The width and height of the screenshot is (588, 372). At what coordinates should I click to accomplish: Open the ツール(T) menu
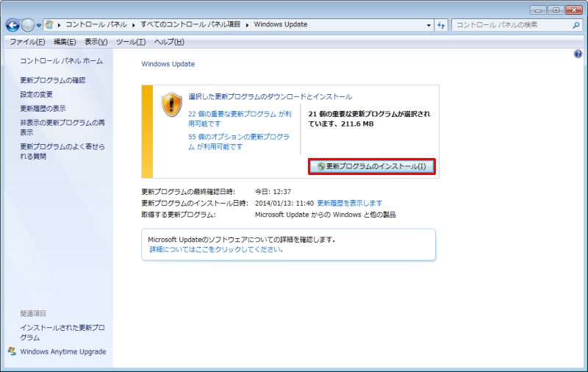[131, 42]
